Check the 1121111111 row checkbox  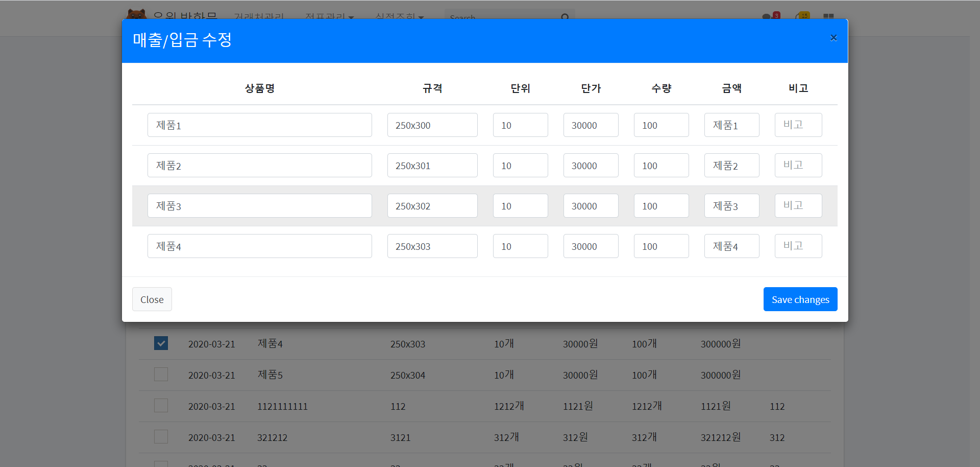[161, 406]
